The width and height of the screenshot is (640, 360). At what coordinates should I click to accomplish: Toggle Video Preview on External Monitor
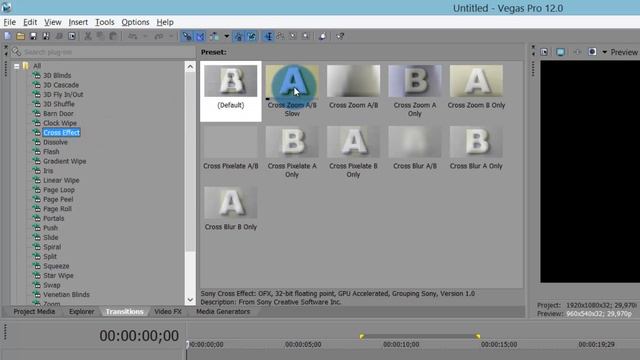pos(560,52)
